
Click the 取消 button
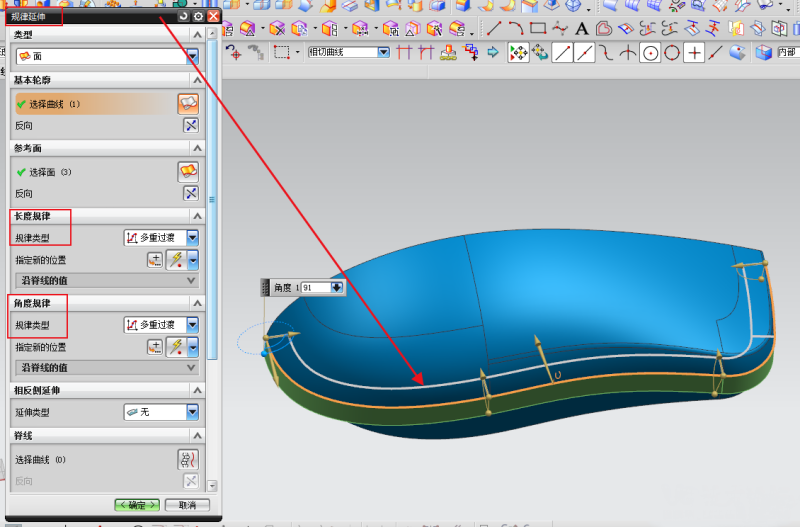[x=187, y=505]
